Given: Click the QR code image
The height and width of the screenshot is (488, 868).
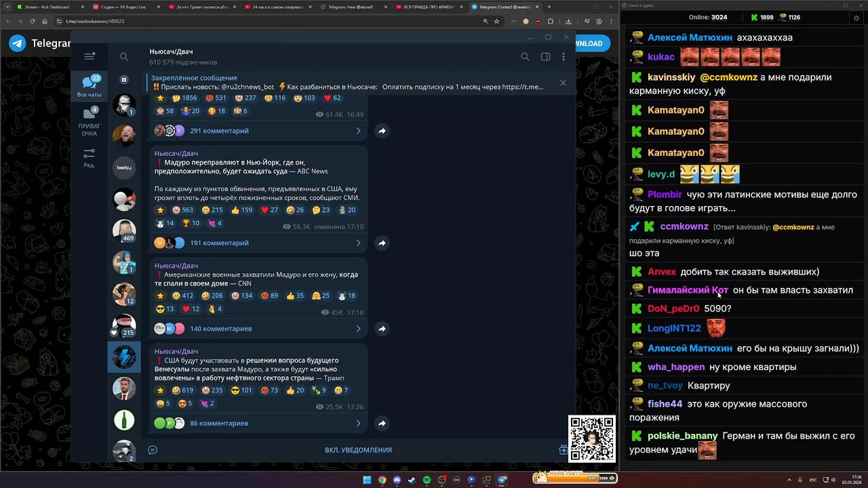Looking at the screenshot, I should pyautogui.click(x=591, y=439).
